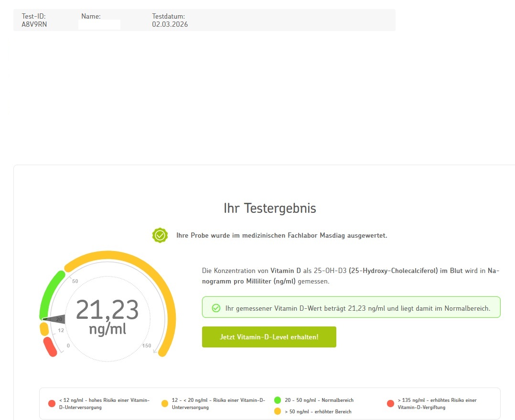The width and height of the screenshot is (515, 420).
Task: Click the red legend dot for Vitamin-D-Vergiftung
Action: pyautogui.click(x=390, y=404)
